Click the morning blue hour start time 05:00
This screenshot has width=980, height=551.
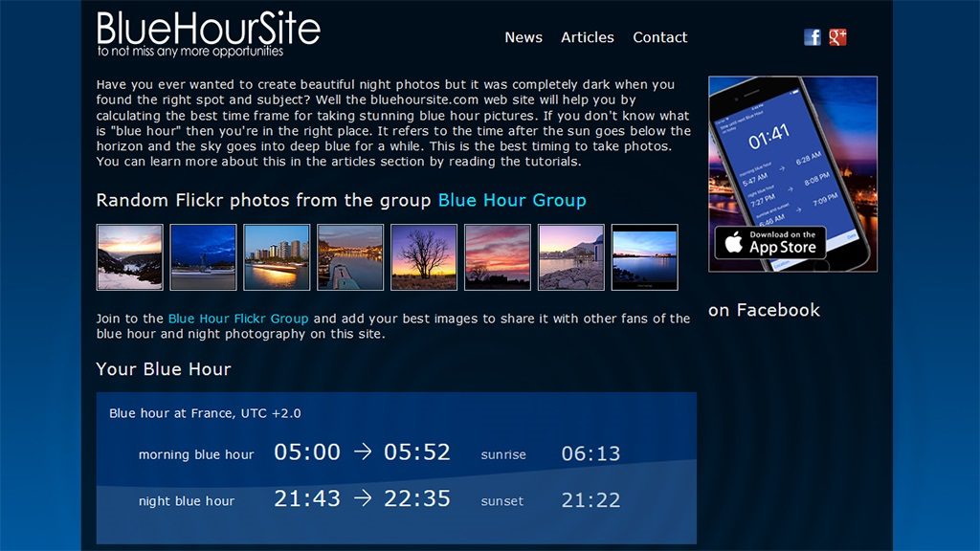307,452
